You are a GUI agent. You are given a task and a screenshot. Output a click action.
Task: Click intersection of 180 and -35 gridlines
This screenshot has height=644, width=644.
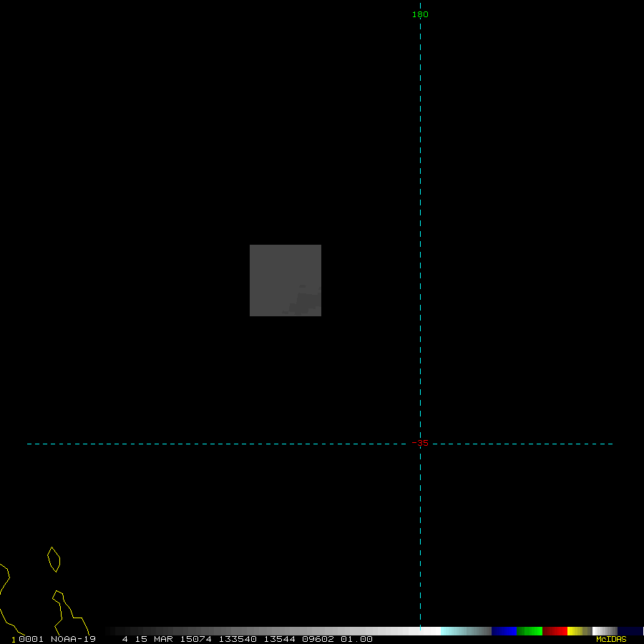click(x=420, y=444)
